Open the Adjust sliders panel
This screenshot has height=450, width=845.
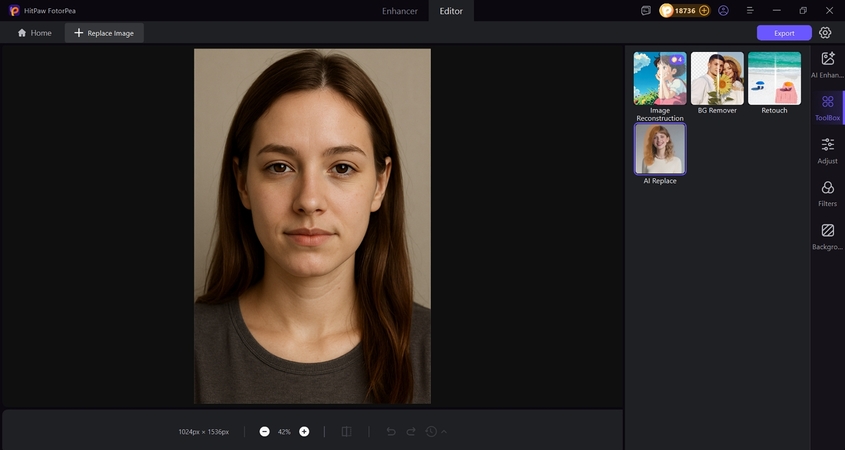(827, 150)
